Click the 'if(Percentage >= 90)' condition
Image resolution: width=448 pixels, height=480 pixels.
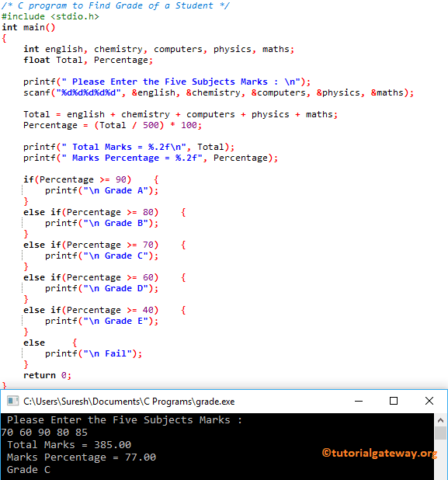(x=78, y=179)
